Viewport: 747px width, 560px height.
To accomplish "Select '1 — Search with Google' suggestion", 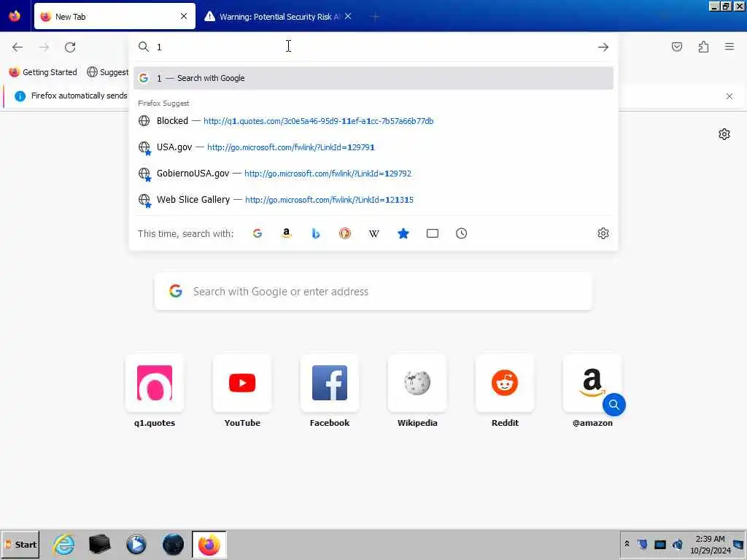I will (x=373, y=78).
